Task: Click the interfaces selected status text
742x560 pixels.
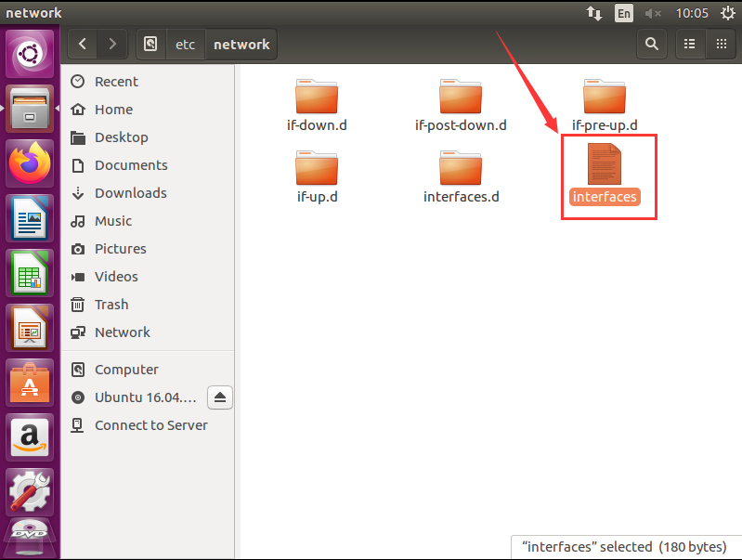Action: pyautogui.click(x=624, y=547)
